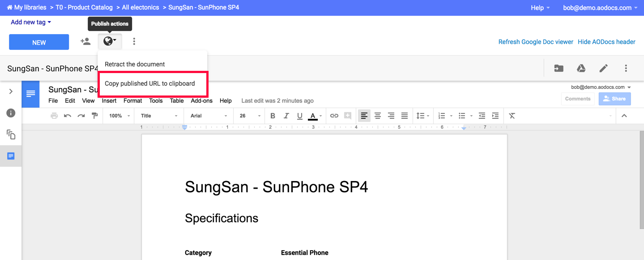Click the print icon
The image size is (644, 260).
pos(54,116)
